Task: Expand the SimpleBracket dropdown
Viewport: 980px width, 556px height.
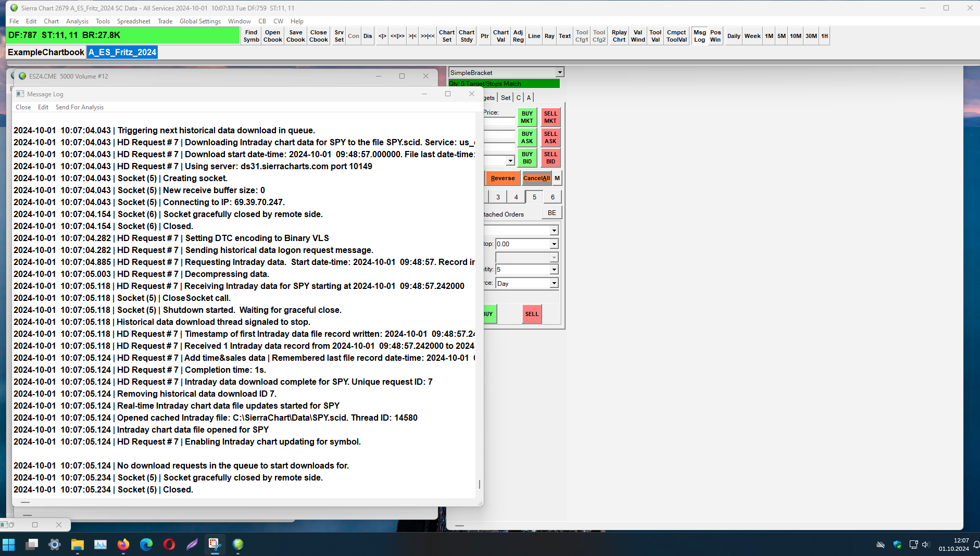Action: coord(559,72)
